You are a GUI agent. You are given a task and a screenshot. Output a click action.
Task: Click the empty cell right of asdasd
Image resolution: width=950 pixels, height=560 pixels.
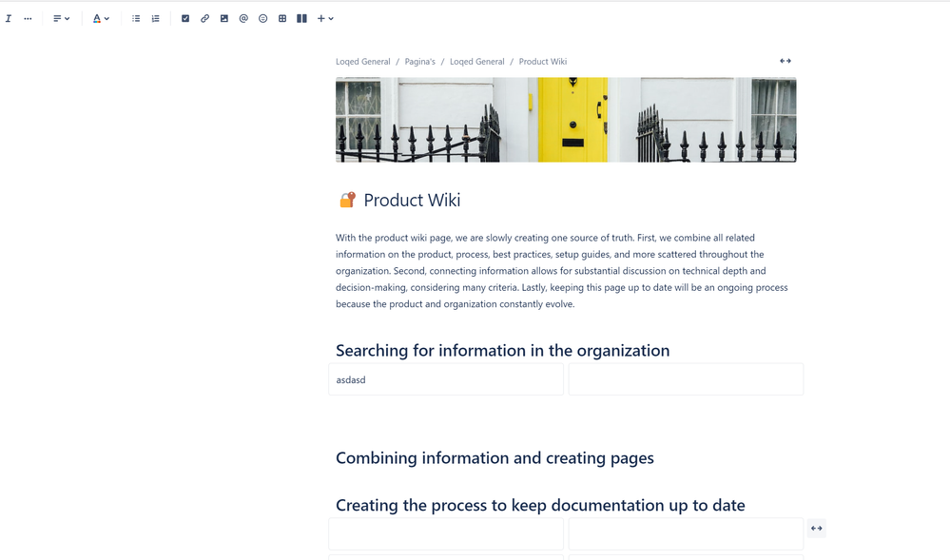[x=686, y=379]
